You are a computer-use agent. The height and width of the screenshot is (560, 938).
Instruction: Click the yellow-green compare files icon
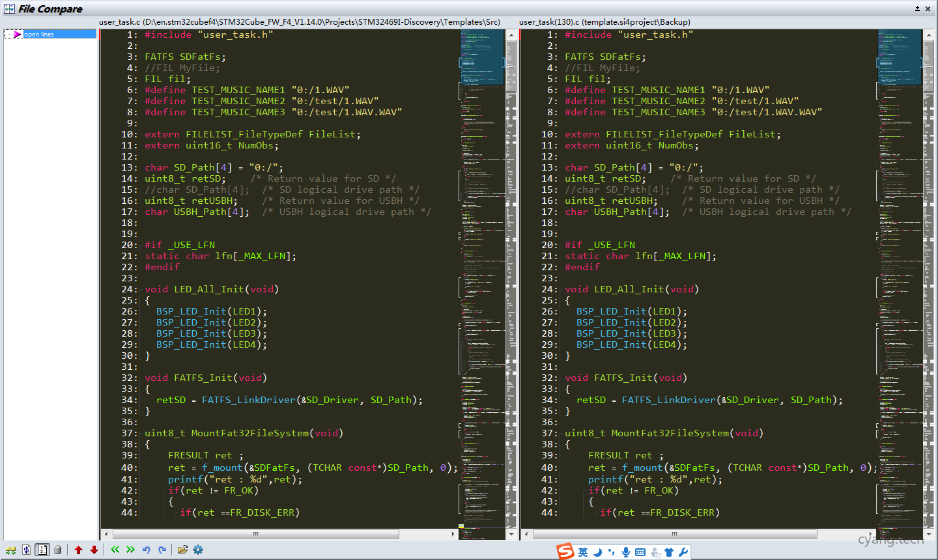pyautogui.click(x=10, y=550)
